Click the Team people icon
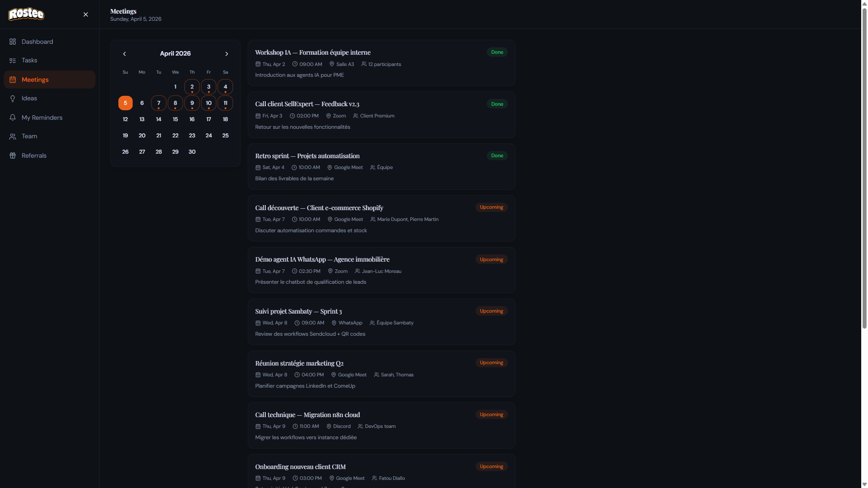The width and height of the screenshot is (868, 488). pyautogui.click(x=13, y=136)
